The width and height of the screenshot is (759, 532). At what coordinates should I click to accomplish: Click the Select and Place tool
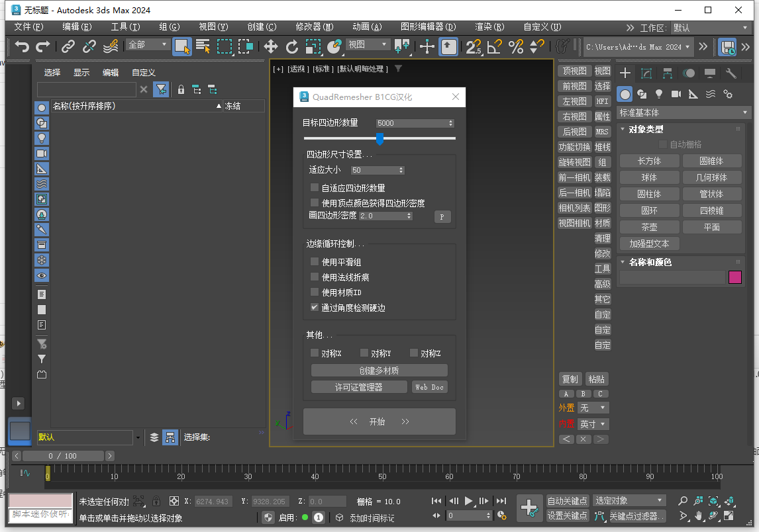(334, 47)
